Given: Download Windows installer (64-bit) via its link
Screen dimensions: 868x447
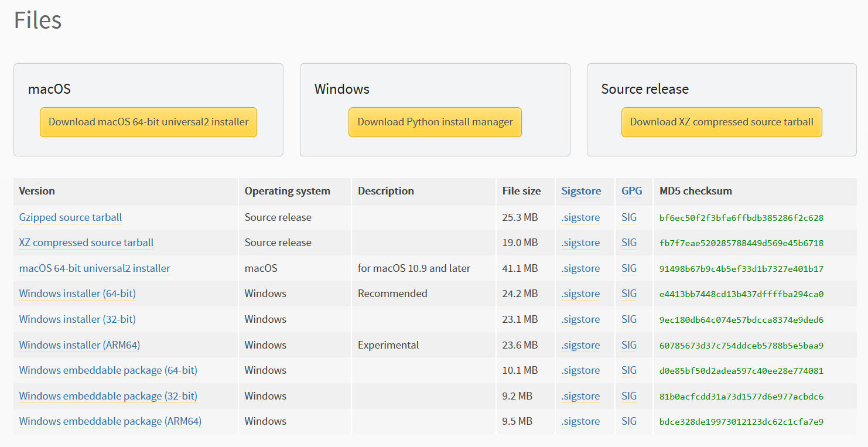Looking at the screenshot, I should point(77,294).
